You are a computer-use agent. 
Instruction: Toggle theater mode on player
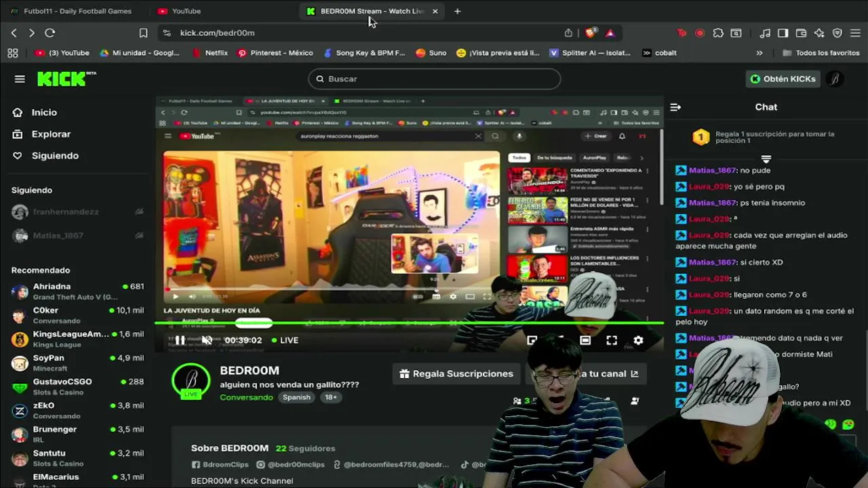click(585, 340)
